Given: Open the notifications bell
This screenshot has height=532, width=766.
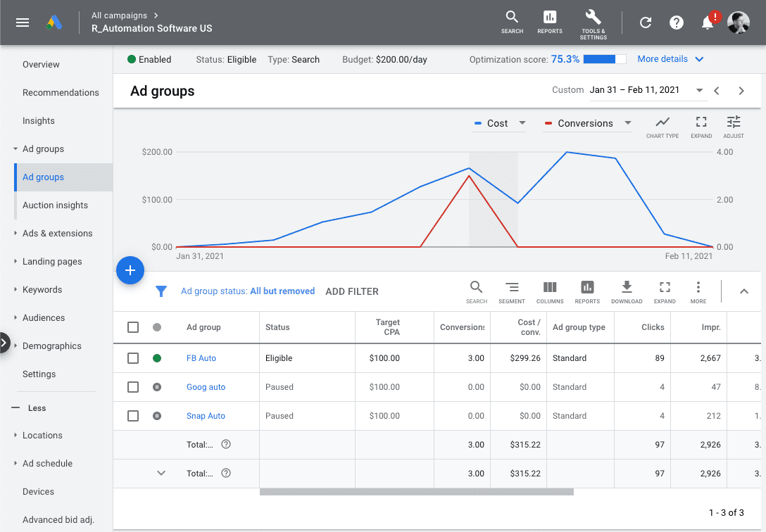Looking at the screenshot, I should coord(708,23).
